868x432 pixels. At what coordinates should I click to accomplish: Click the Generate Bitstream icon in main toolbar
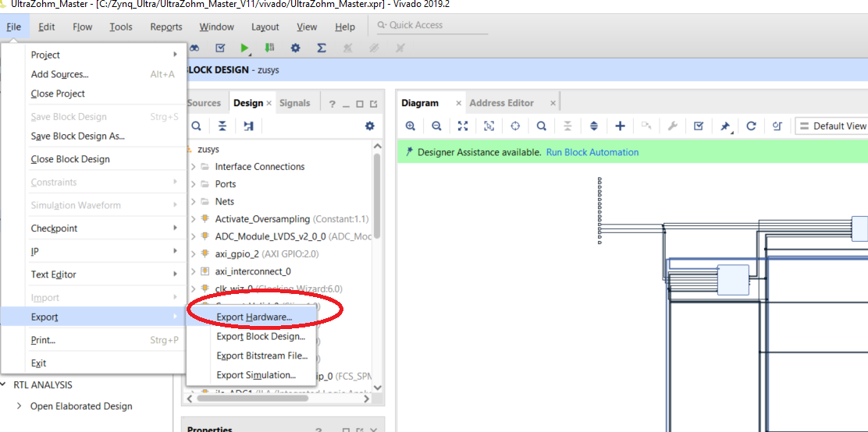tap(269, 48)
